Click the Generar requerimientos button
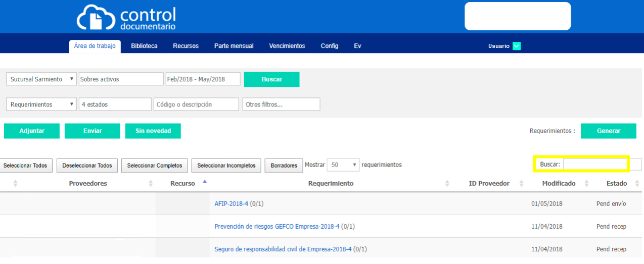The image size is (644, 264). point(608,131)
